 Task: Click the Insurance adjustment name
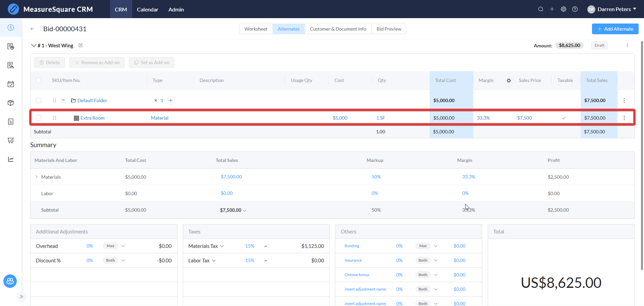353,260
